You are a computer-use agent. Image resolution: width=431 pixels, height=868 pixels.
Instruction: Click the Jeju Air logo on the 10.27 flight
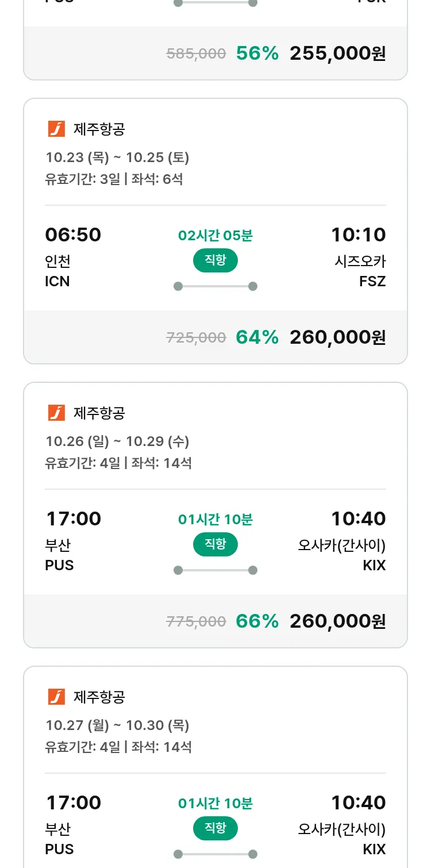click(x=56, y=697)
